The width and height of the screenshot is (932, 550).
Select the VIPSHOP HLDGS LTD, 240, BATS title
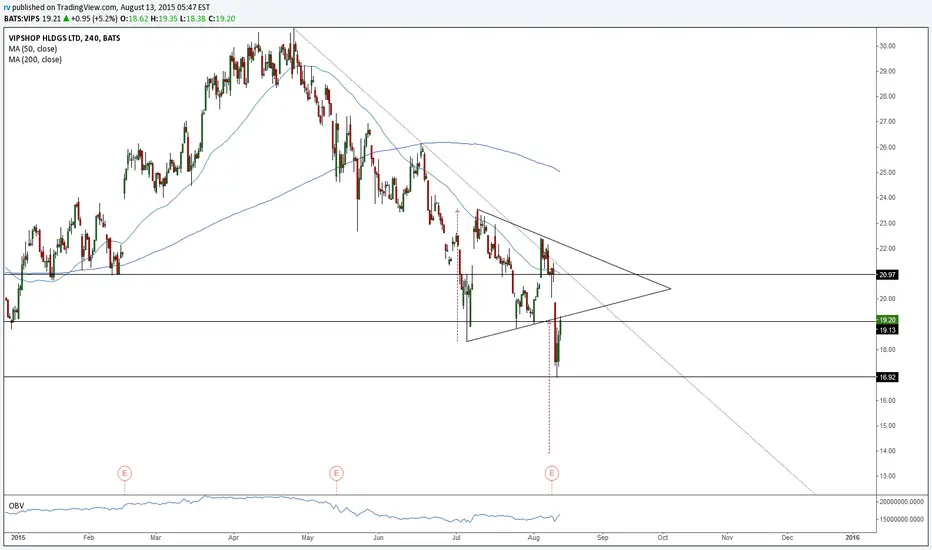[64, 38]
